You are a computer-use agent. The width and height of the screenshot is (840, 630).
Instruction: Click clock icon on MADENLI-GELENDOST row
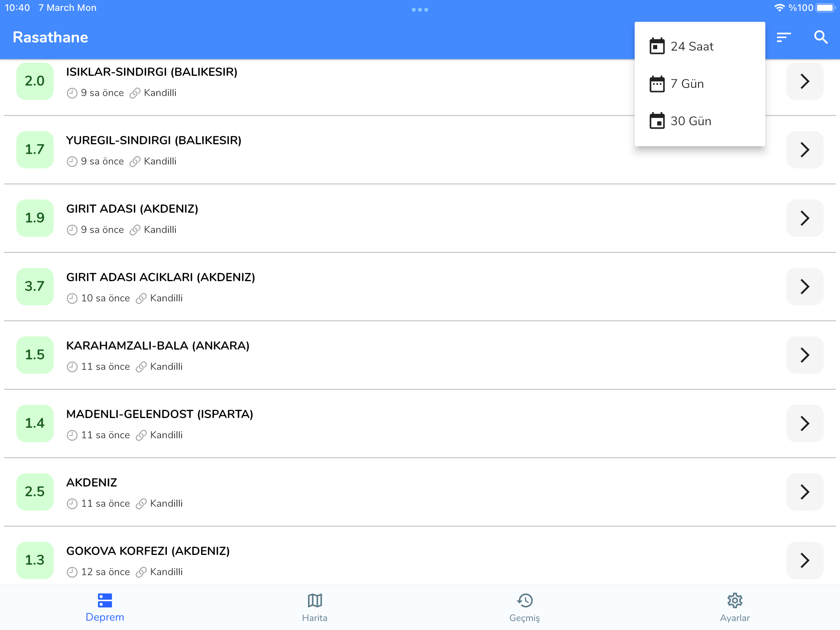(x=72, y=435)
